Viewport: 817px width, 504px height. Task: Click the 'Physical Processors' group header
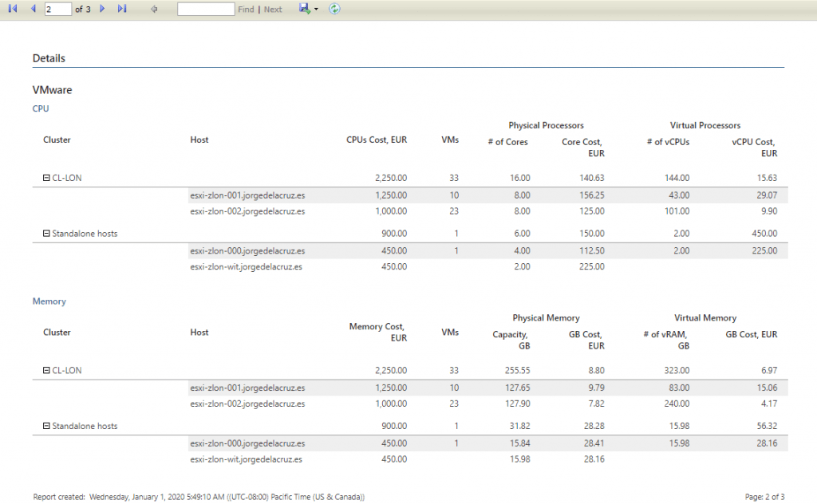pyautogui.click(x=546, y=125)
